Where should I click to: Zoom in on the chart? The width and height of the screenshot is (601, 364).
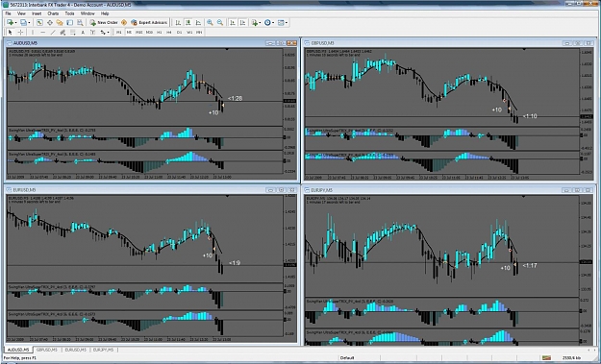[x=210, y=23]
